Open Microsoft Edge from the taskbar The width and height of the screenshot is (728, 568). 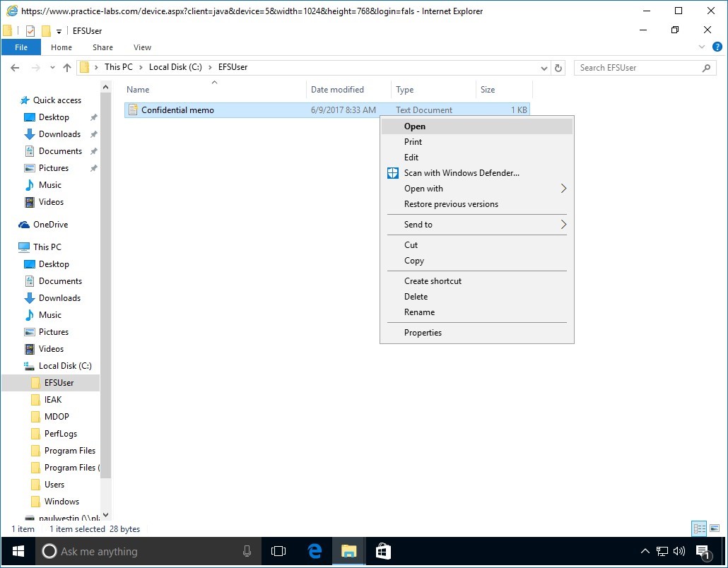pos(315,551)
